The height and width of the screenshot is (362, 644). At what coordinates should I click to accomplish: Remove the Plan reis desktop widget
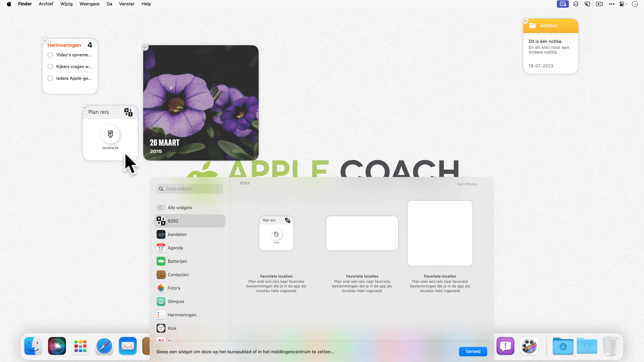[85, 107]
